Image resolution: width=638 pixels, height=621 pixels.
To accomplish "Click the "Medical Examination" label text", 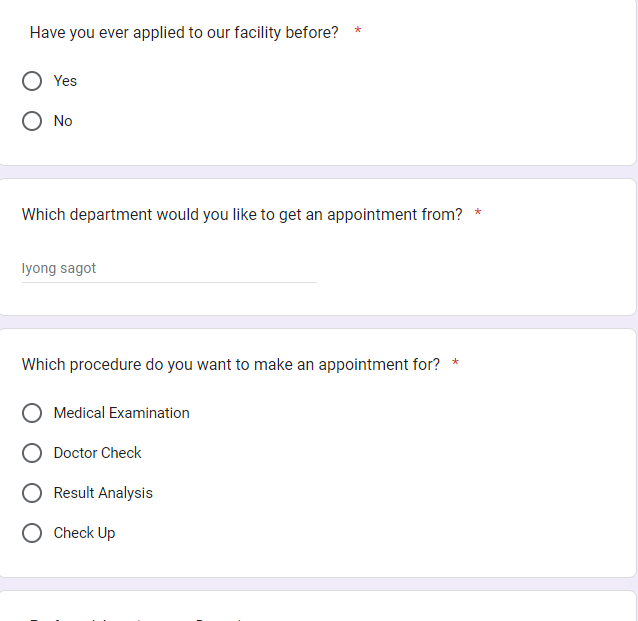I will [121, 413].
